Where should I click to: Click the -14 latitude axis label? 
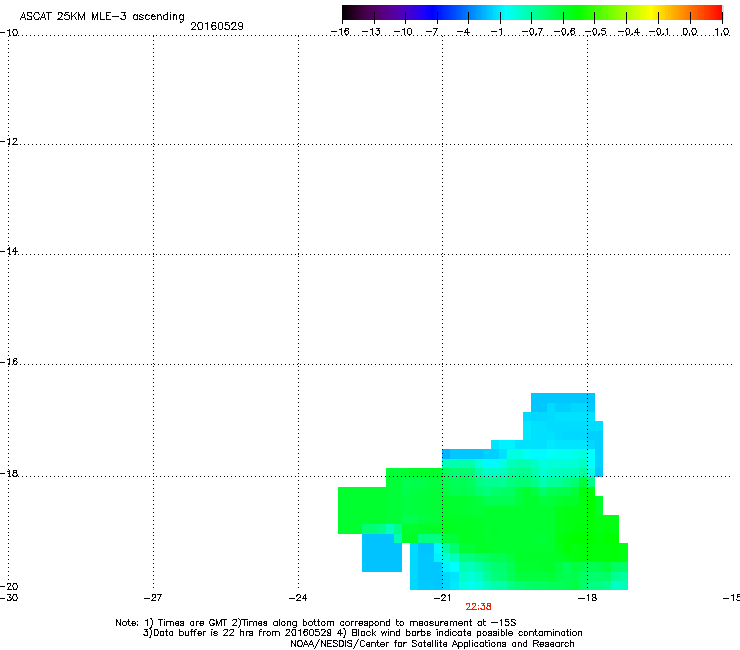pyautogui.click(x=9, y=252)
